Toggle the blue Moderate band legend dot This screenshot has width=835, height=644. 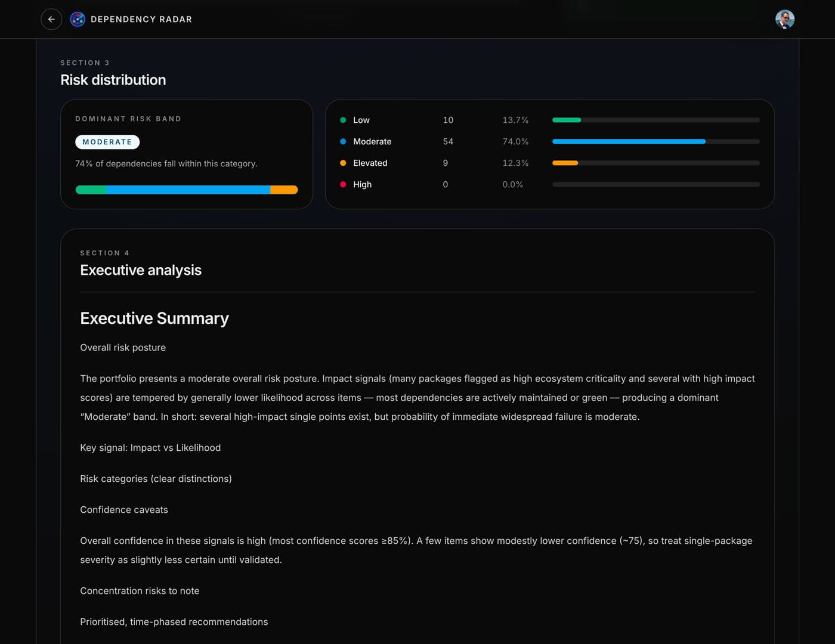(x=343, y=141)
